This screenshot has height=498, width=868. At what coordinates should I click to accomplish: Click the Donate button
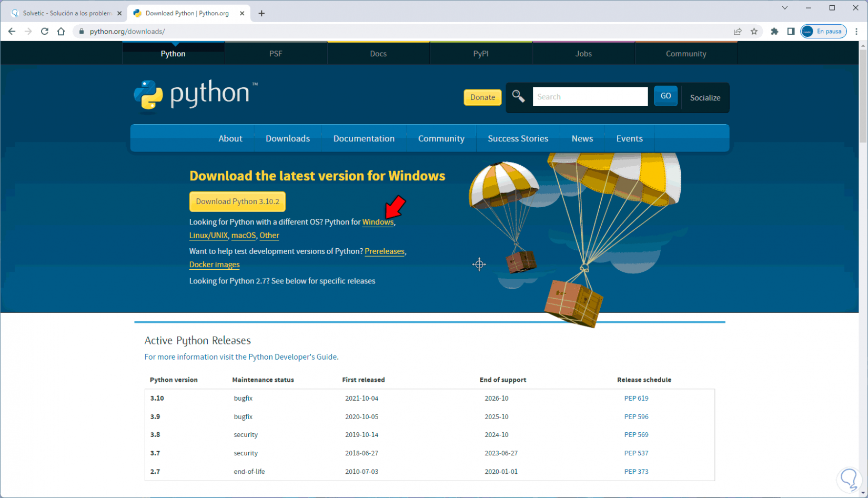tap(482, 97)
